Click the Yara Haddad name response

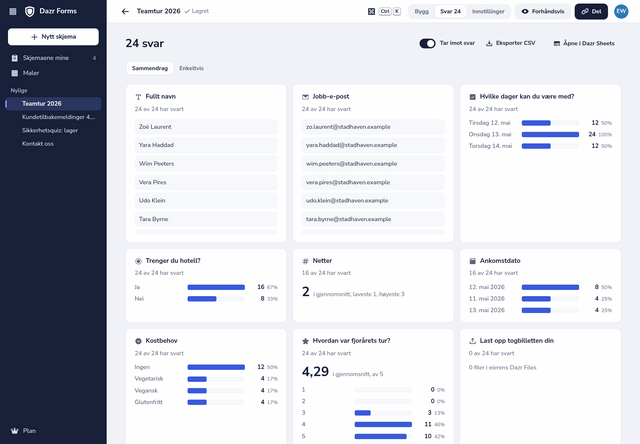pyautogui.click(x=206, y=145)
